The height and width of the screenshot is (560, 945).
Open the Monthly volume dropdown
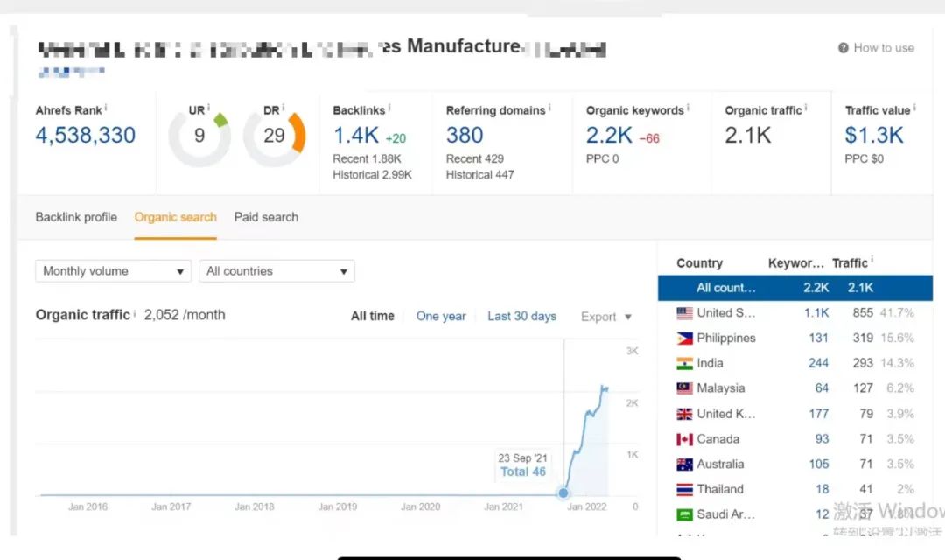point(113,271)
